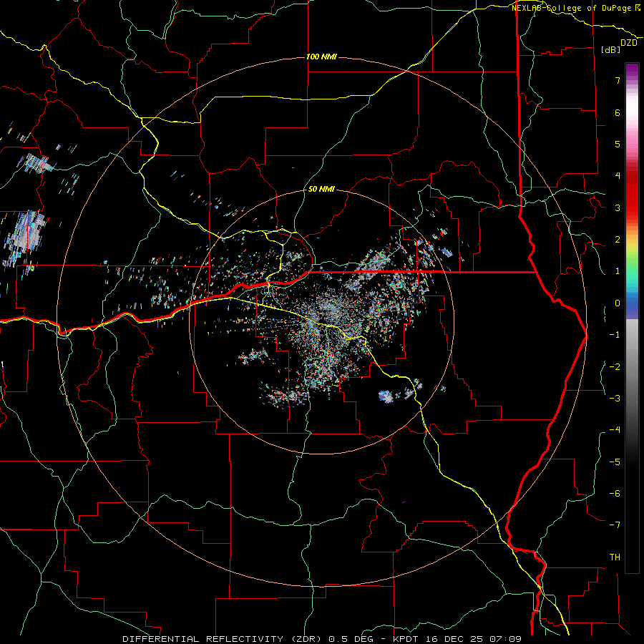Click the 6 dB value on color scale
644x644 pixels.
[618, 112]
